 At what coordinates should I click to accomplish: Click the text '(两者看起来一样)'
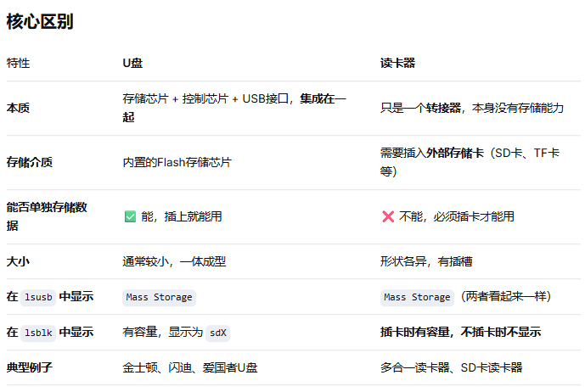[x=505, y=296]
